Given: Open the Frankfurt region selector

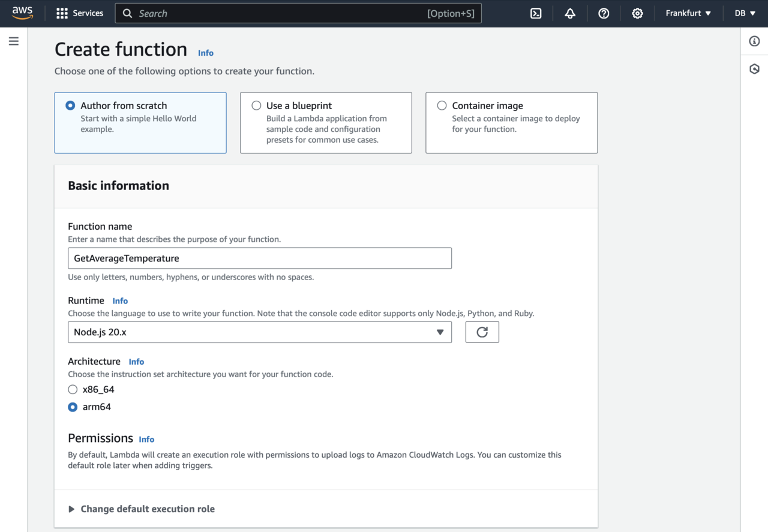Looking at the screenshot, I should (688, 13).
